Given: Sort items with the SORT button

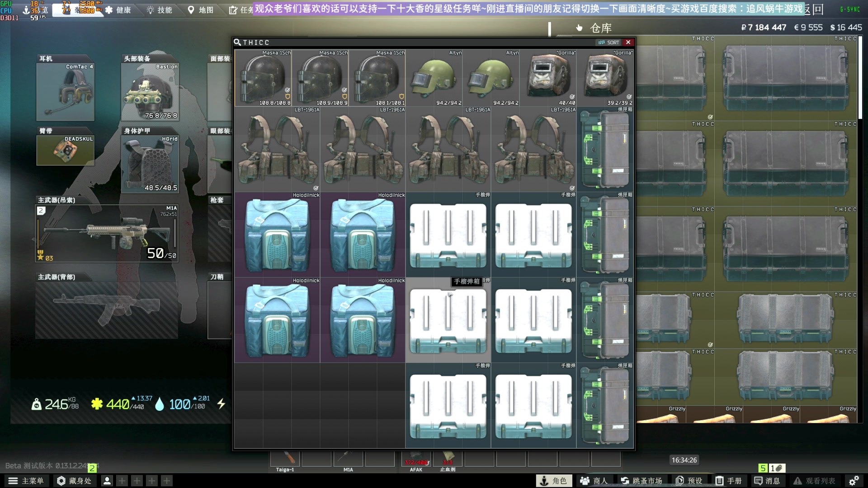Looking at the screenshot, I should click(x=609, y=42).
